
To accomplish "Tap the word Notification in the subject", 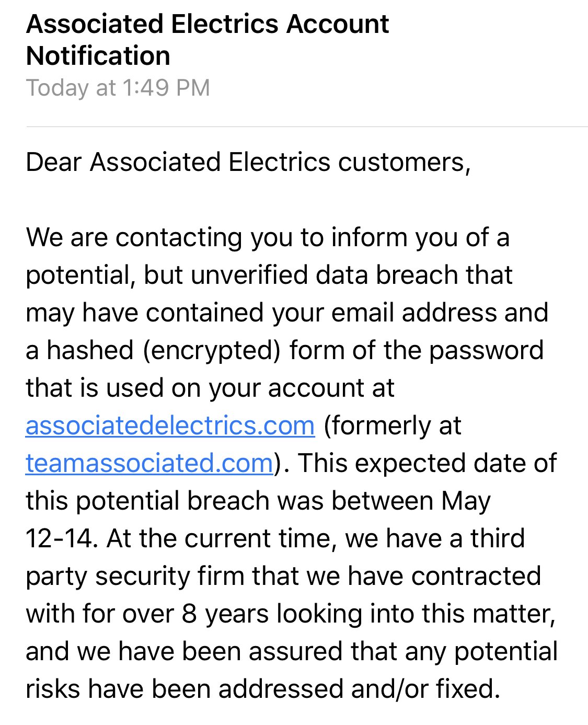I will tap(98, 56).
